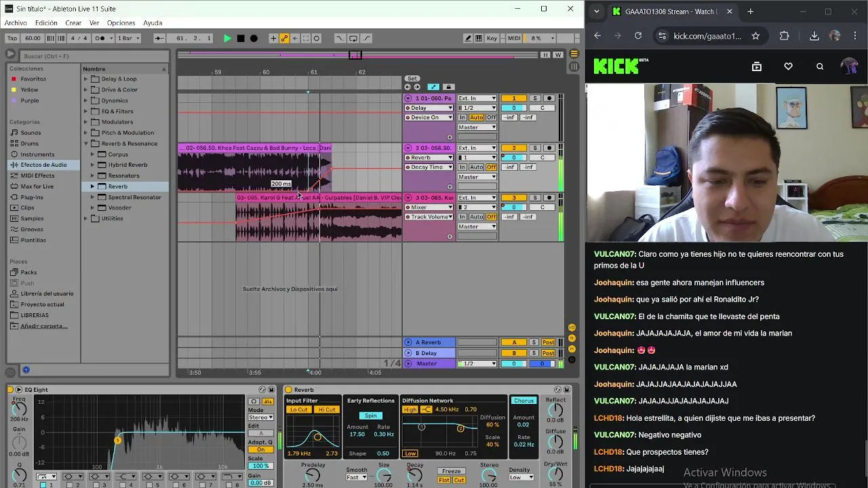Screen dimensions: 868x488
Task: Enable the Arrangement Record button
Action: [254, 39]
